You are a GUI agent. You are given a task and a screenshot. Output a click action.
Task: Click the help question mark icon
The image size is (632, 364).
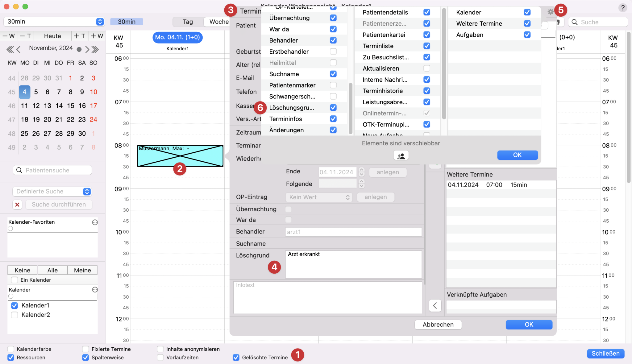tap(623, 8)
